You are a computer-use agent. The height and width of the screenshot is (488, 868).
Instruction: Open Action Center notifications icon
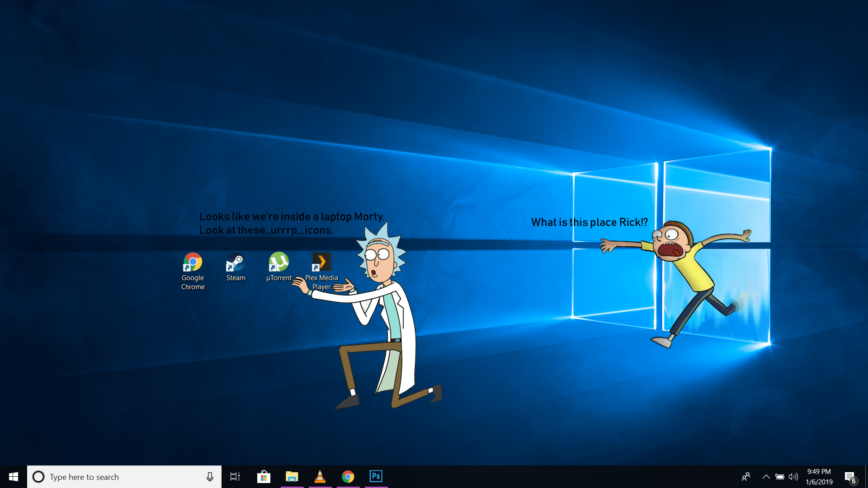tap(850, 477)
